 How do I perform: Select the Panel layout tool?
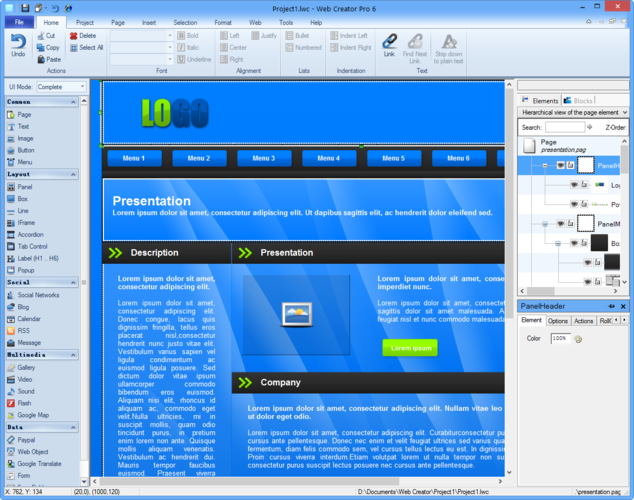pos(19,187)
